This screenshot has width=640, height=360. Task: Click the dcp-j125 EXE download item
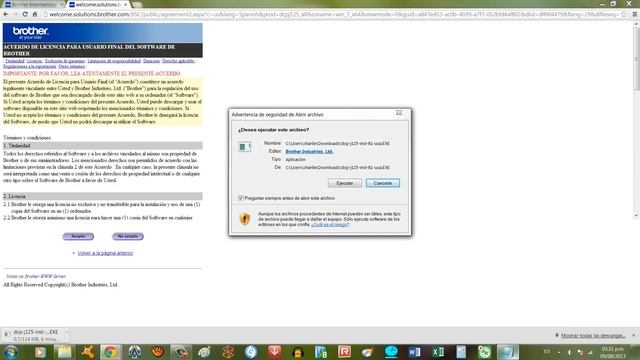pyautogui.click(x=32, y=335)
